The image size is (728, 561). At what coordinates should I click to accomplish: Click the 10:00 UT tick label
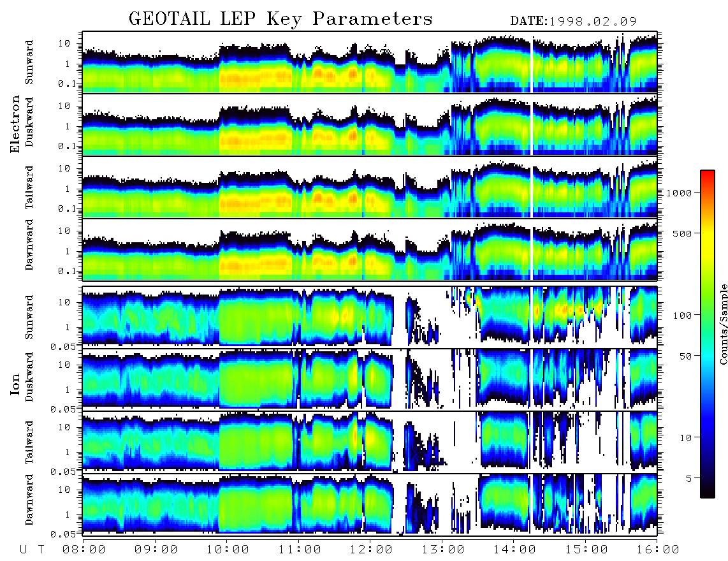(x=228, y=550)
